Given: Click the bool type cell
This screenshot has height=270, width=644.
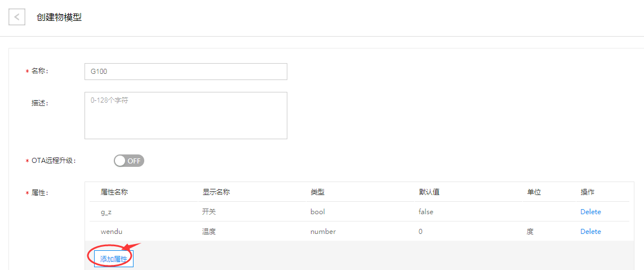Looking at the screenshot, I should click(318, 212).
